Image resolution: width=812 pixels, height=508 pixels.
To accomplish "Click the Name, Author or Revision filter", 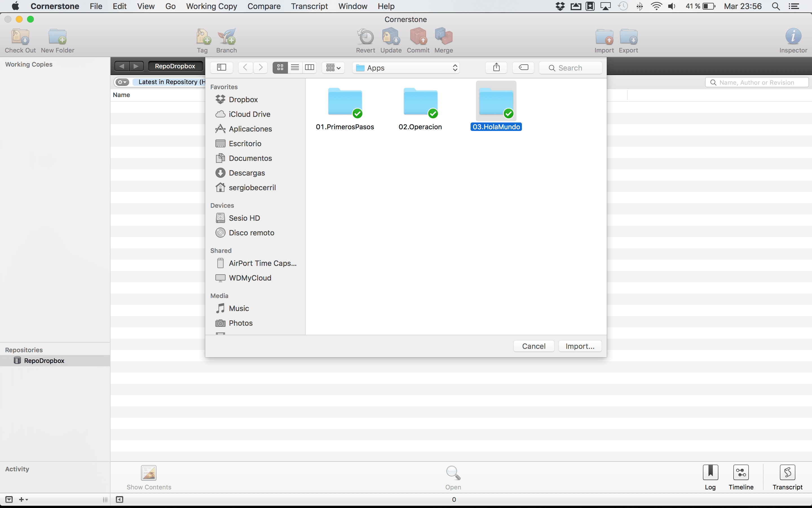I will coord(757,82).
